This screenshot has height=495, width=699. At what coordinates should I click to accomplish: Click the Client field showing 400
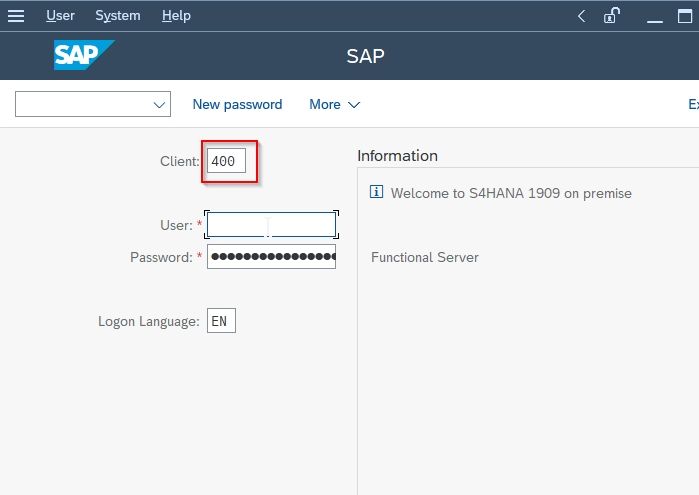coord(226,161)
